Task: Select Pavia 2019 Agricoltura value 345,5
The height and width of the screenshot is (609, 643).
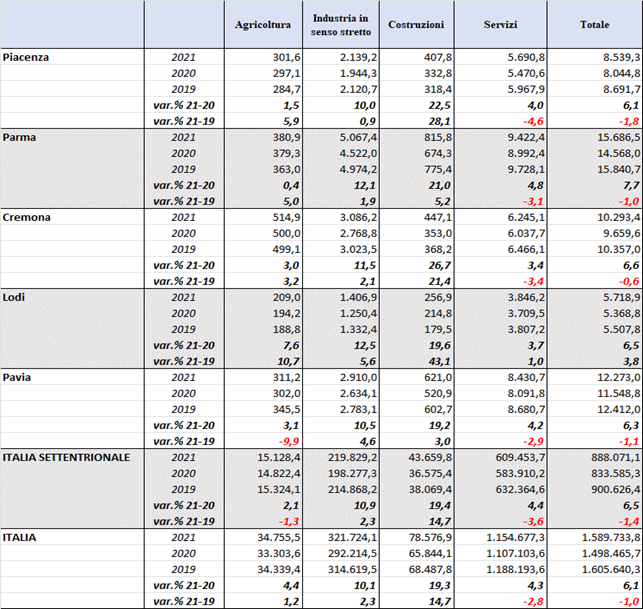Action: tap(287, 409)
